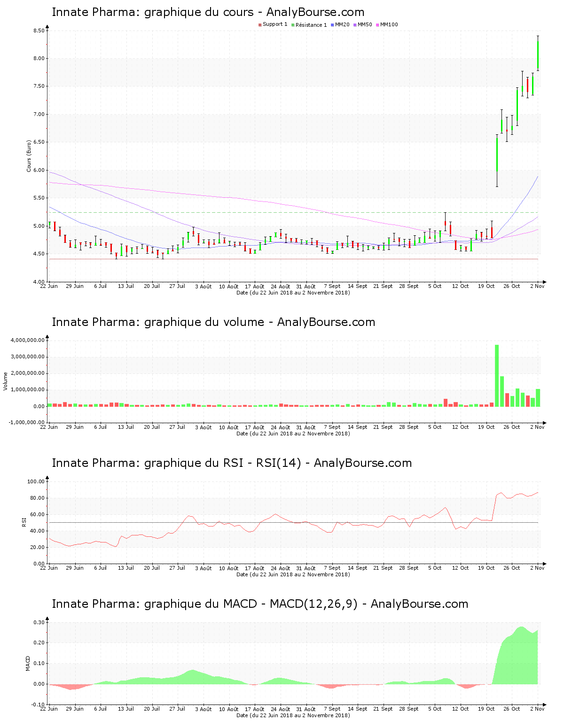Click the '80.00' RSI axis value
564x728 pixels.
[x=38, y=498]
